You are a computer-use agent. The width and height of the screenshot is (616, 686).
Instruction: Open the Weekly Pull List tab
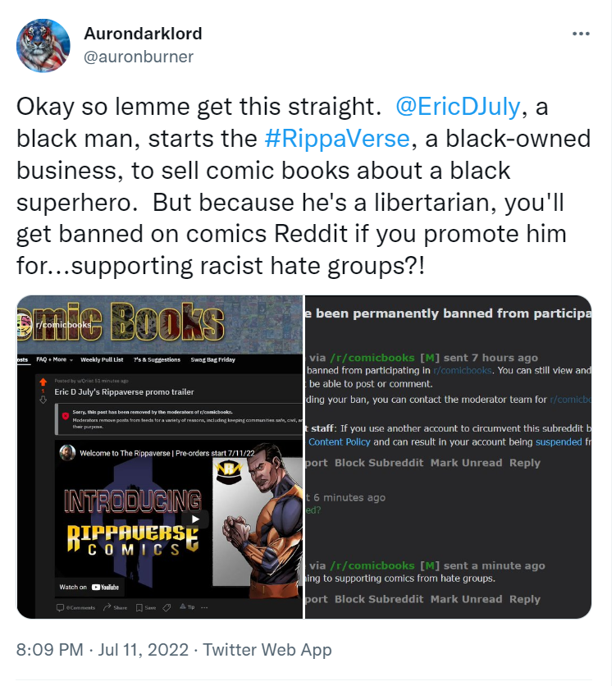click(x=102, y=359)
